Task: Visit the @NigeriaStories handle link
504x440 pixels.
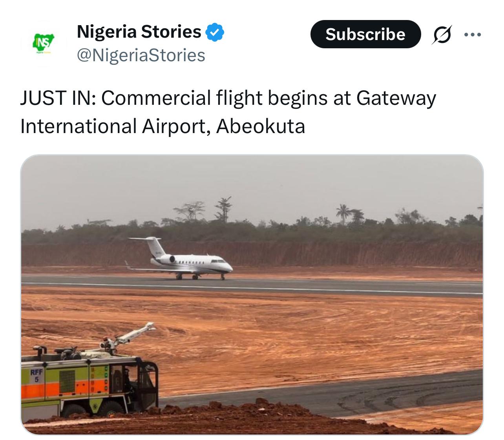Action: pyautogui.click(x=141, y=55)
